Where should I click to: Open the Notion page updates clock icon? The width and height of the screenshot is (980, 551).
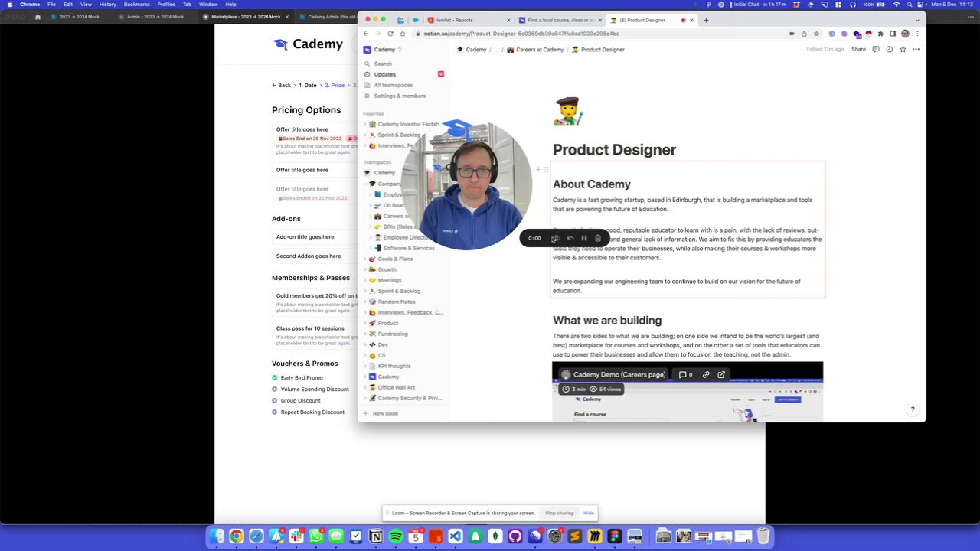pyautogui.click(x=889, y=49)
